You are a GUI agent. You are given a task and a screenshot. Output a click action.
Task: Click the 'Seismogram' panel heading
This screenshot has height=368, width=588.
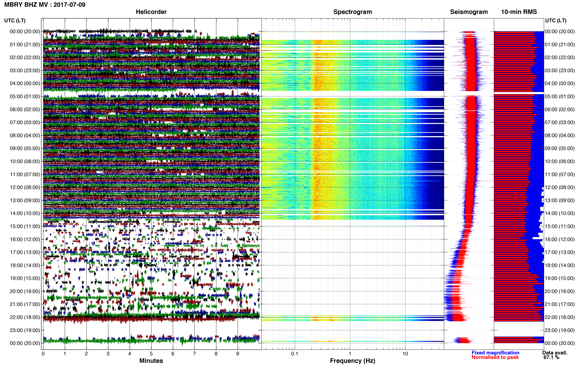tap(469, 12)
